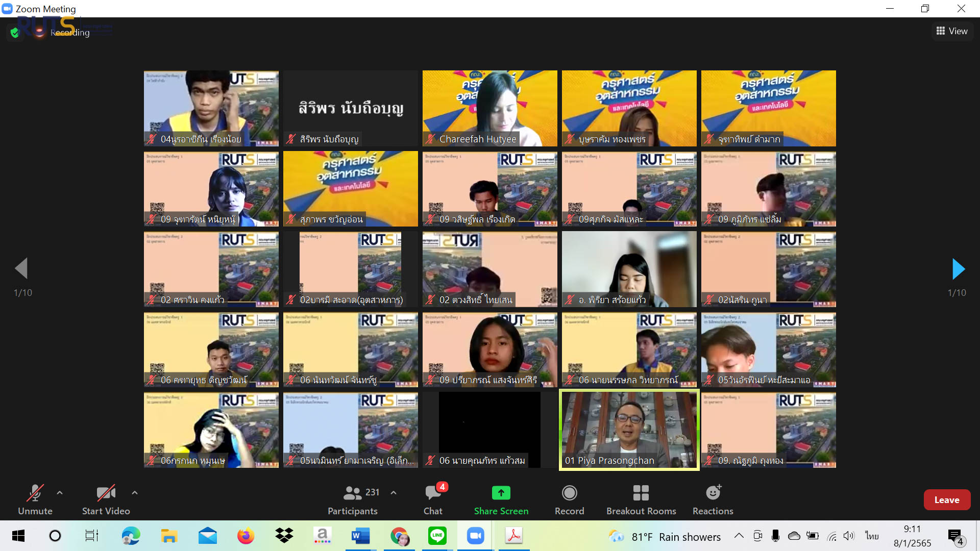
Task: Select the 06กรกนก หมุนเษ video tile
Action: point(211,430)
